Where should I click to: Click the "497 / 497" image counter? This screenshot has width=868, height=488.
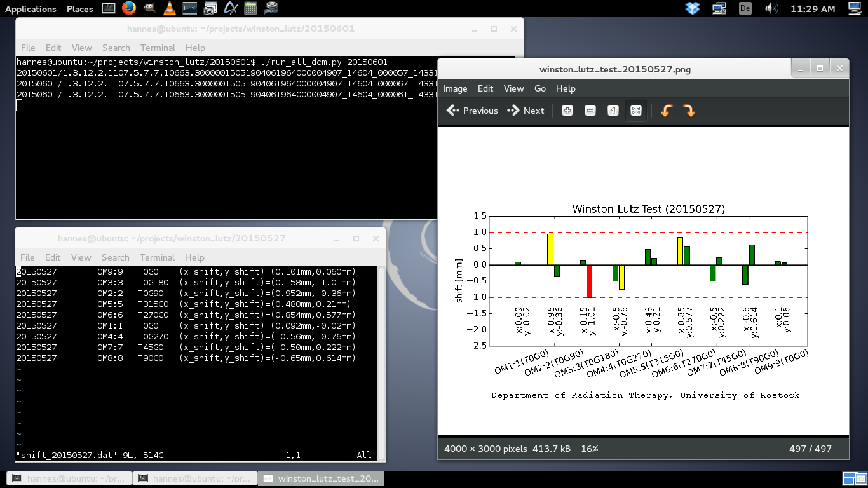[810, 449]
